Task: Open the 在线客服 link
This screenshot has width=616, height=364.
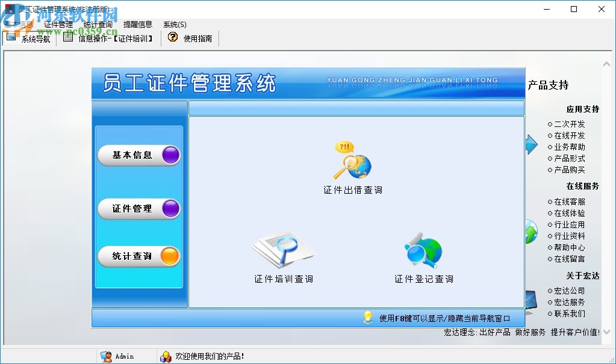Action: click(570, 202)
